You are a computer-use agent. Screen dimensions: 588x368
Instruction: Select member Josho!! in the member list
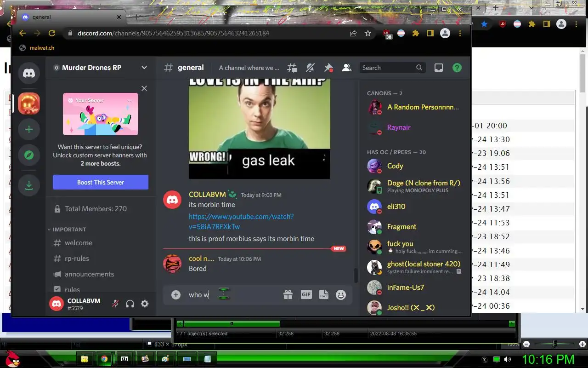click(414, 307)
